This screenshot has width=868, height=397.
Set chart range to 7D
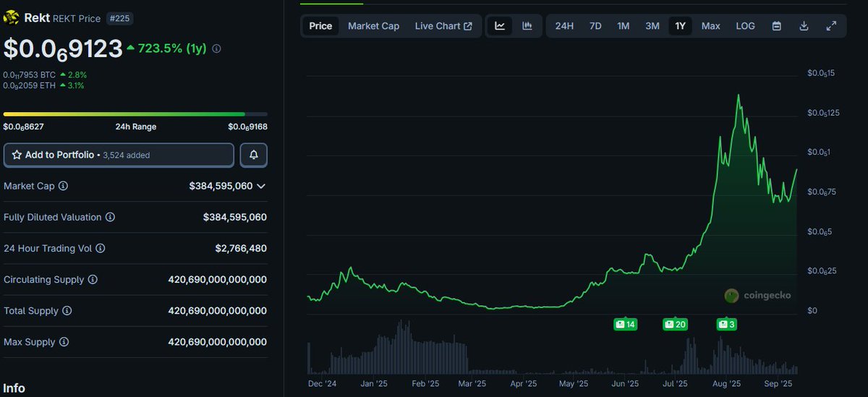click(x=595, y=26)
